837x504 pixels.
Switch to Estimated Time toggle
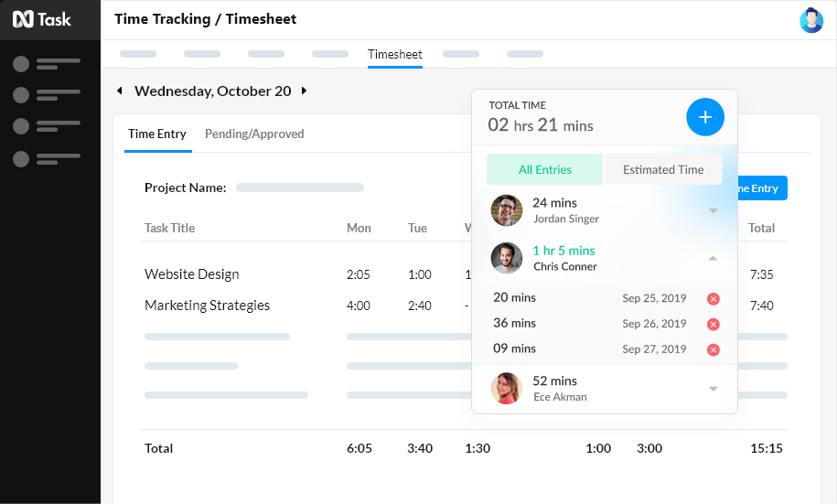(x=663, y=169)
